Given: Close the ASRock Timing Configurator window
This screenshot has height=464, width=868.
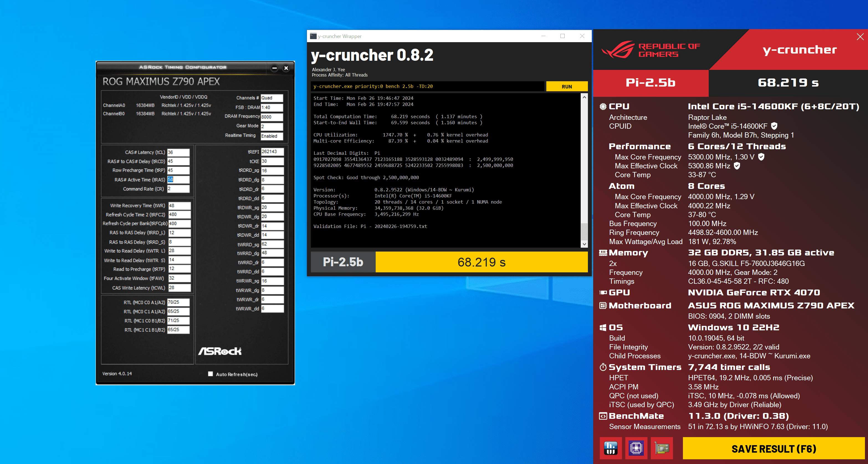Looking at the screenshot, I should [x=286, y=68].
